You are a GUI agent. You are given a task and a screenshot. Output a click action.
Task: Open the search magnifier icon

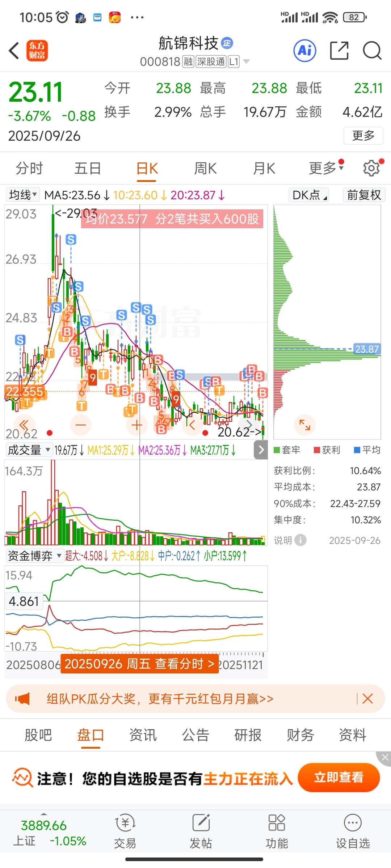click(372, 50)
